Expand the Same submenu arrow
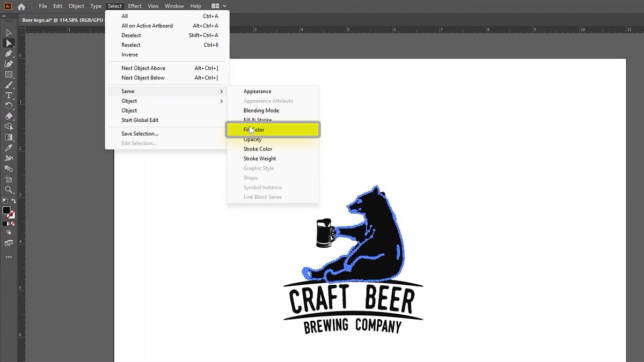 click(x=221, y=91)
